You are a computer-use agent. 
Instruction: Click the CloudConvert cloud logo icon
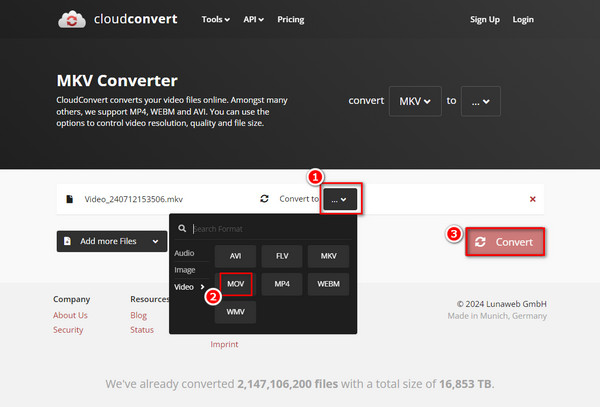point(72,19)
